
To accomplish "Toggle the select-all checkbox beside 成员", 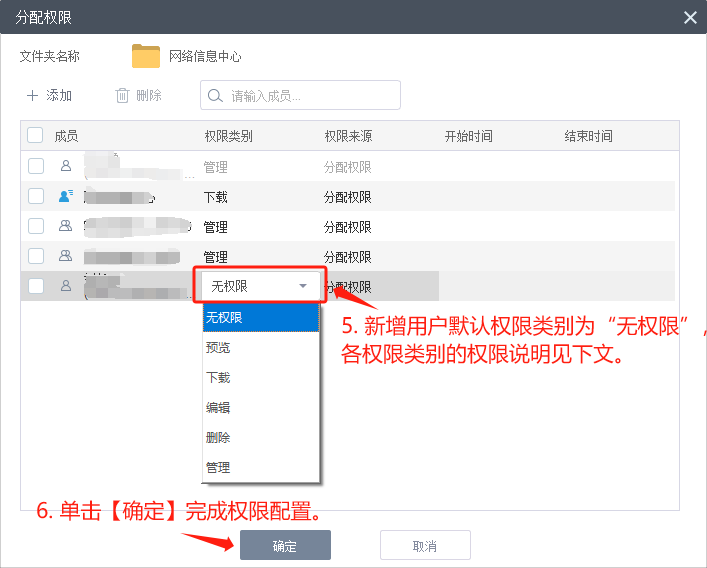I will point(35,136).
